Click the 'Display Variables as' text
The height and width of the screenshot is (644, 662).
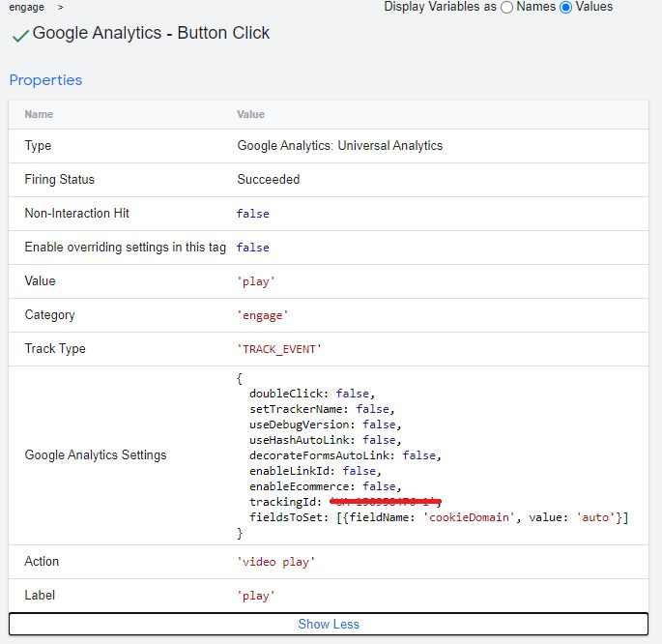[x=441, y=7]
